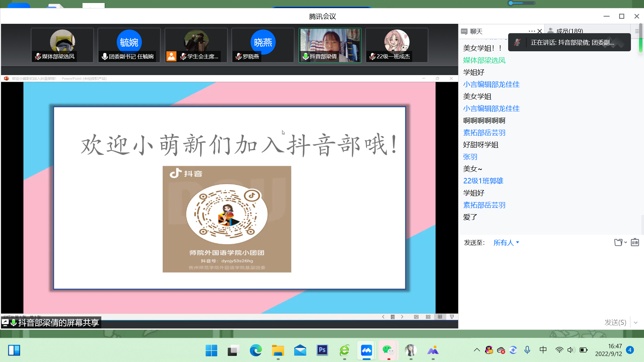
Task: Launch Microsoft Edge from taskbar
Action: coord(256,351)
